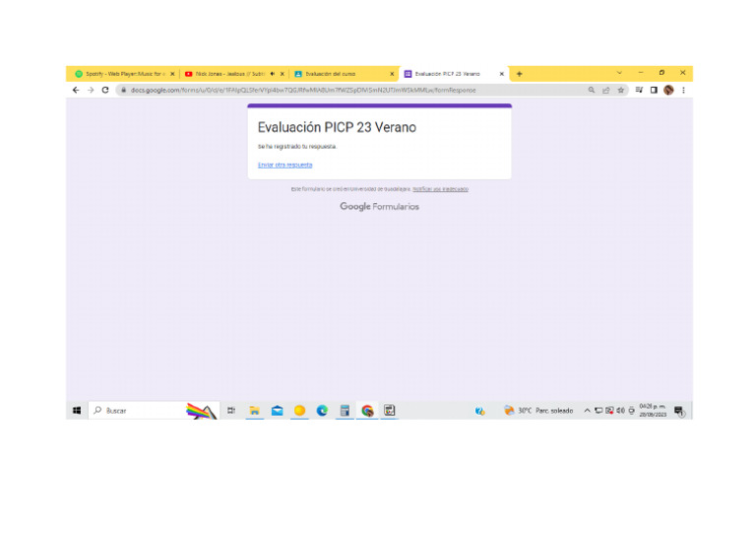This screenshot has width=756, height=536.
Task: Open the yellow circle taskbar app
Action: click(x=299, y=411)
